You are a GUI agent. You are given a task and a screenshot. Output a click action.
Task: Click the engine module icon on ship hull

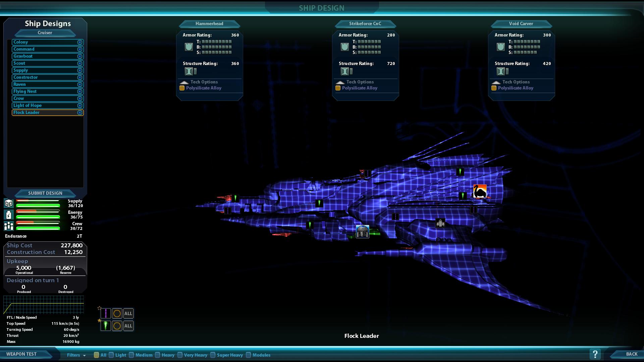coord(440,223)
